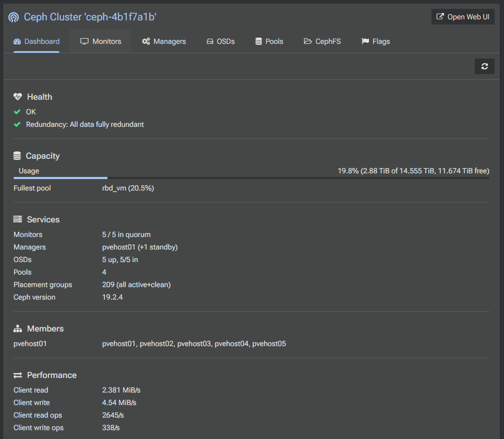Click the Flags flag icon
The width and height of the screenshot is (504, 439).
tap(365, 41)
